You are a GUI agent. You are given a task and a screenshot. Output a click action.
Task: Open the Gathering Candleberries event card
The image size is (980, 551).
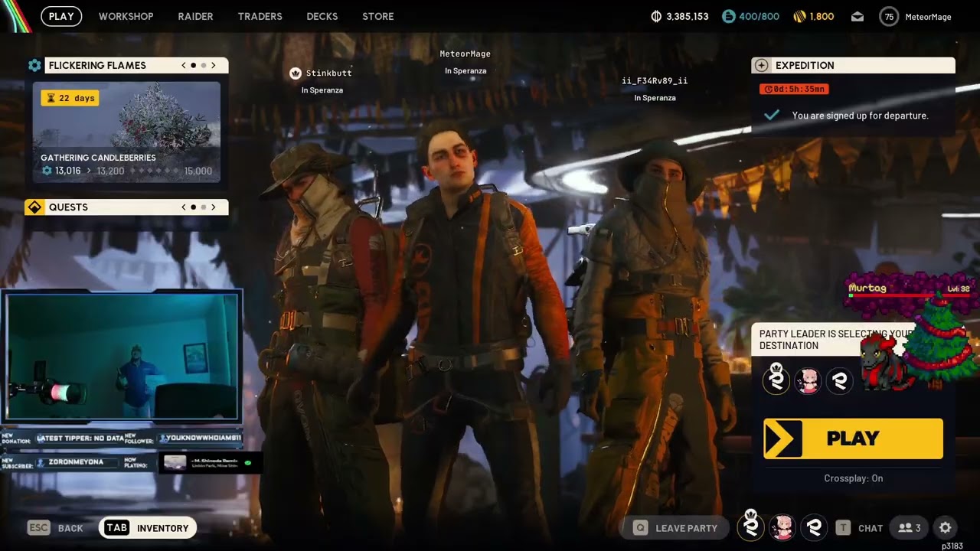(126, 132)
